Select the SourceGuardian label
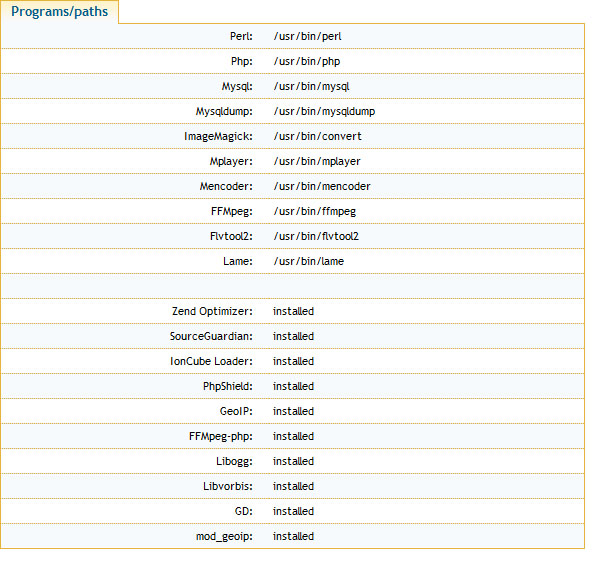This screenshot has height=570, width=595. (211, 337)
